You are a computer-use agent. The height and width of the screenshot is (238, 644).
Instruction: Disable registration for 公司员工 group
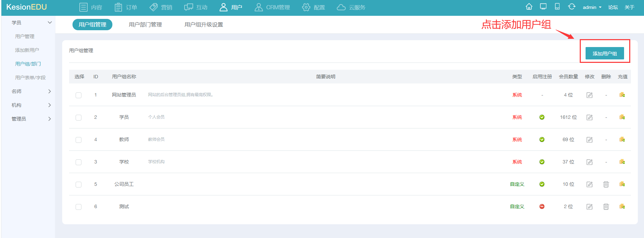(x=542, y=184)
